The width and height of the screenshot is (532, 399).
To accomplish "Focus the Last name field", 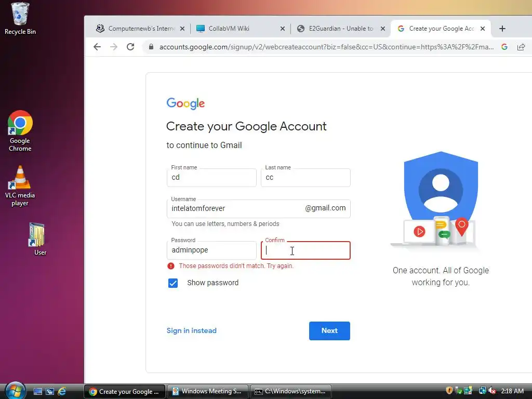I will [305, 178].
